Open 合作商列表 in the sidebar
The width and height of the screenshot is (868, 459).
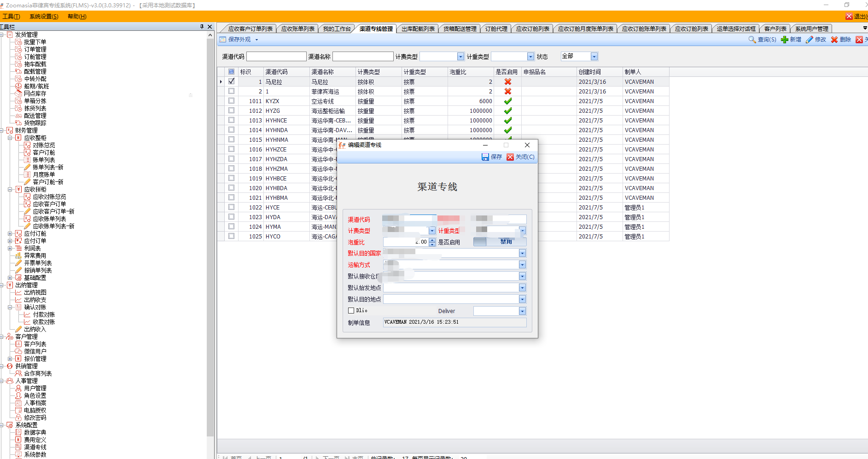(38, 373)
